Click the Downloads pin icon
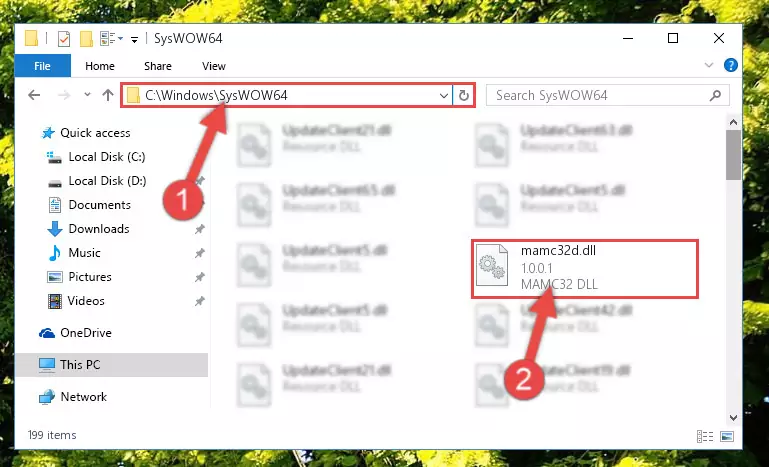 pos(200,229)
